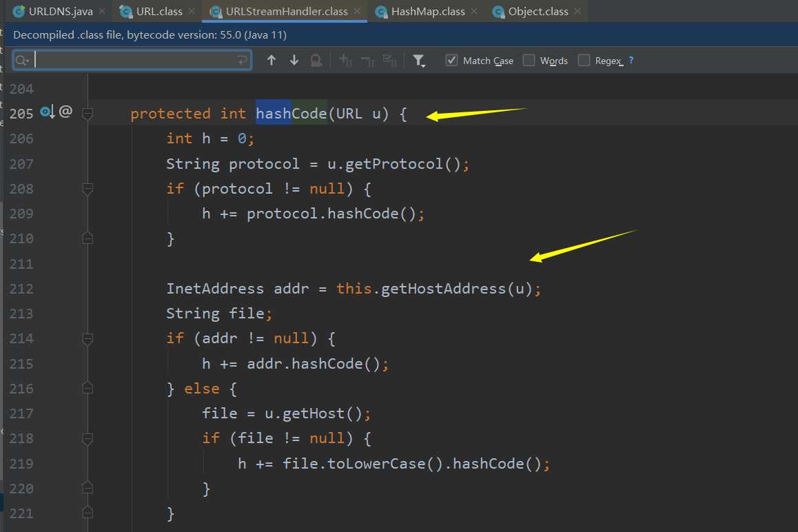This screenshot has width=798, height=532.
Task: Collapse the if file block at line 218
Action: point(88,438)
